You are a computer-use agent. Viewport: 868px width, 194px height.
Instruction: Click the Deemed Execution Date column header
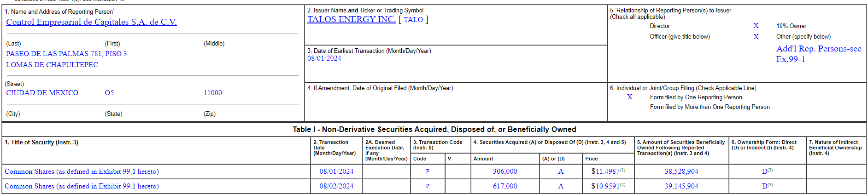(387, 151)
